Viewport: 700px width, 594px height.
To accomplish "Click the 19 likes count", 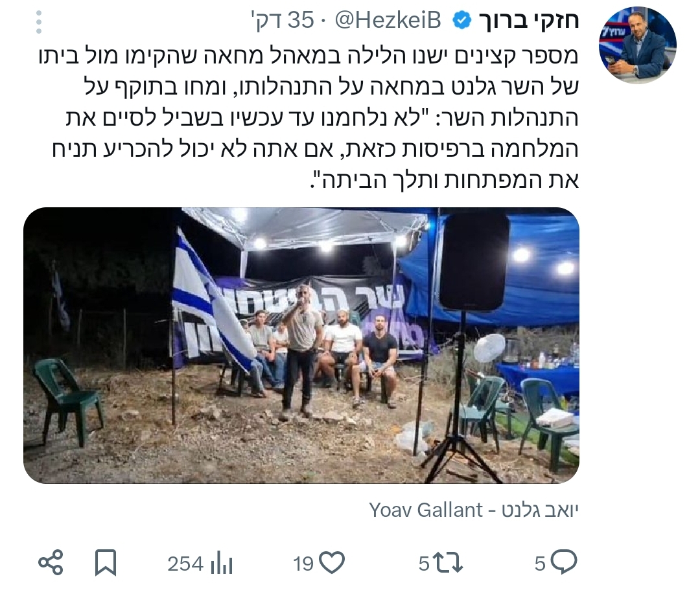I will (303, 564).
